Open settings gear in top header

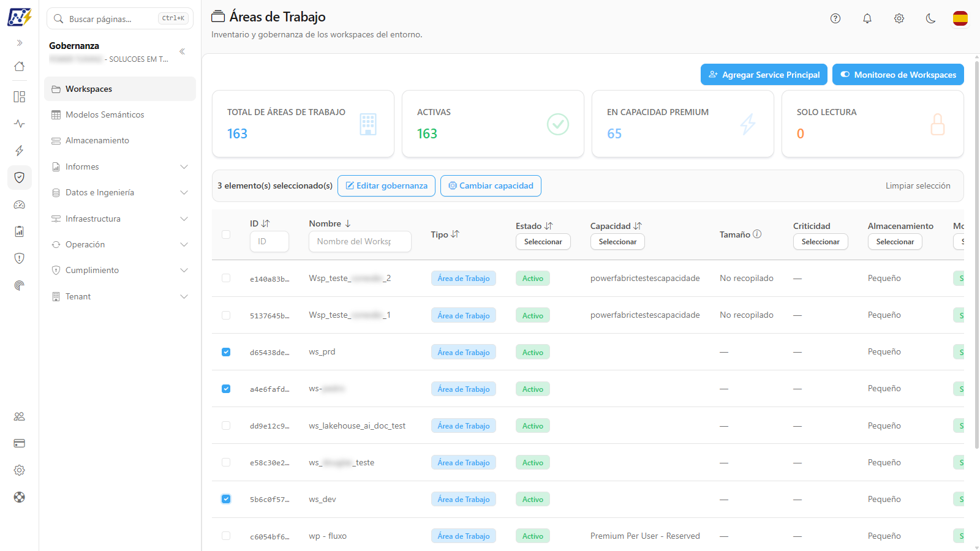(899, 18)
